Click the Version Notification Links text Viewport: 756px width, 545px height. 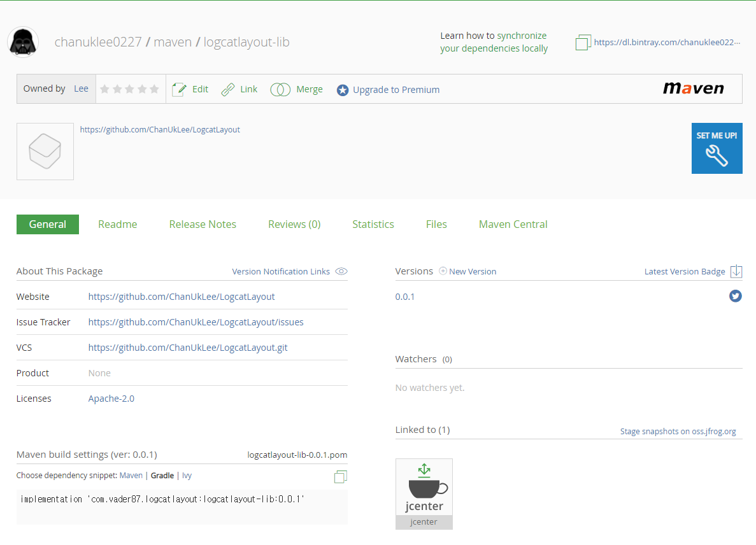point(281,271)
